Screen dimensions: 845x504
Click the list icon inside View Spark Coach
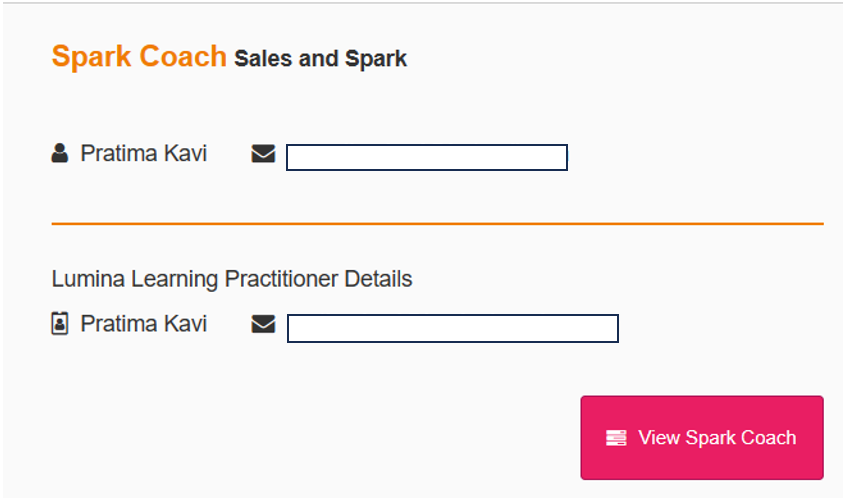coord(616,438)
